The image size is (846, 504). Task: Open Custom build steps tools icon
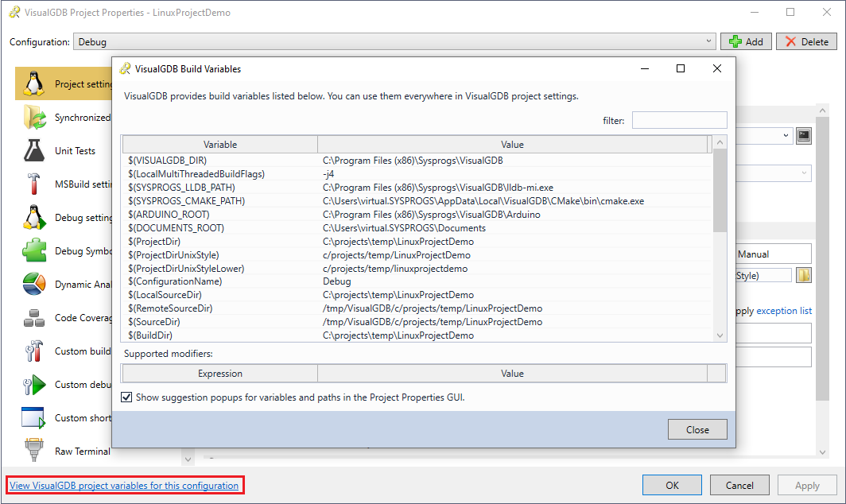pos(33,351)
